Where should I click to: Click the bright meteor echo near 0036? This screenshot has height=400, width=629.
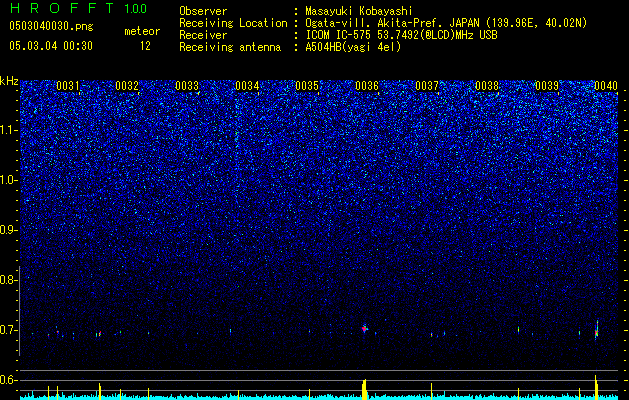365,329
